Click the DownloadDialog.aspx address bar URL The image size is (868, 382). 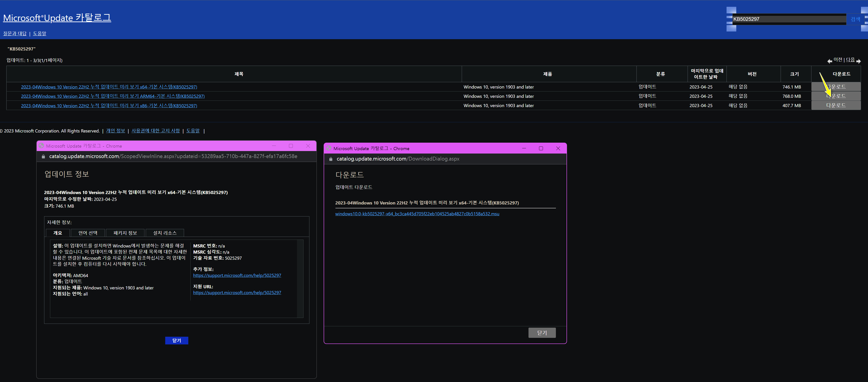[x=398, y=159]
